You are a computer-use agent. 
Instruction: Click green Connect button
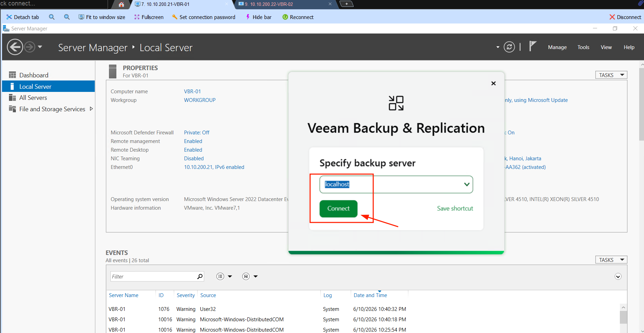point(338,209)
